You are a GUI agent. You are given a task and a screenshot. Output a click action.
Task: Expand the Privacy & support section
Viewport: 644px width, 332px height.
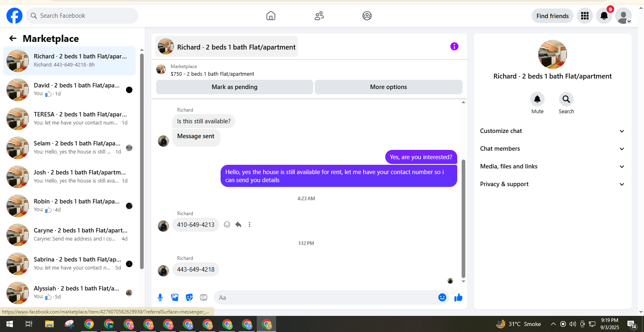553,184
